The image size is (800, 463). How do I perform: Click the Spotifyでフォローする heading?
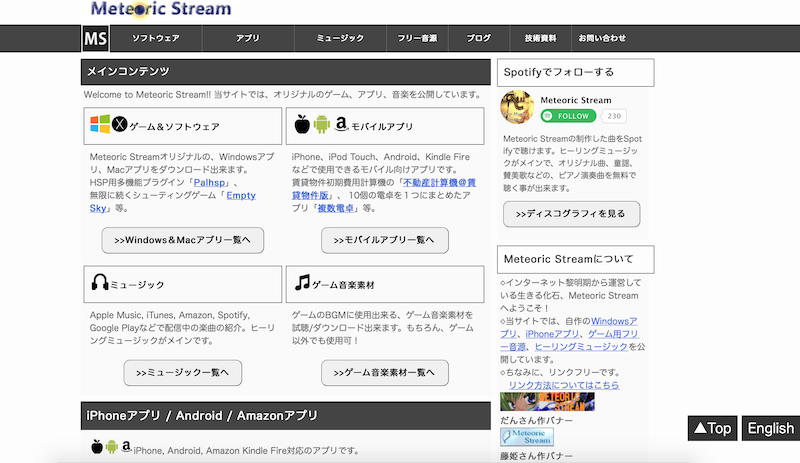tap(576, 72)
